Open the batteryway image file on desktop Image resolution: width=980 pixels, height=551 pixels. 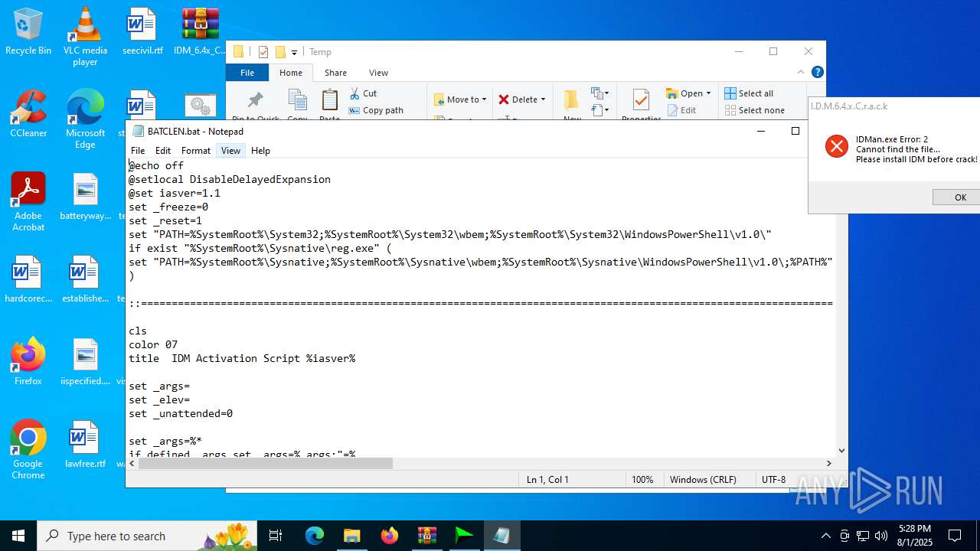[x=85, y=197]
